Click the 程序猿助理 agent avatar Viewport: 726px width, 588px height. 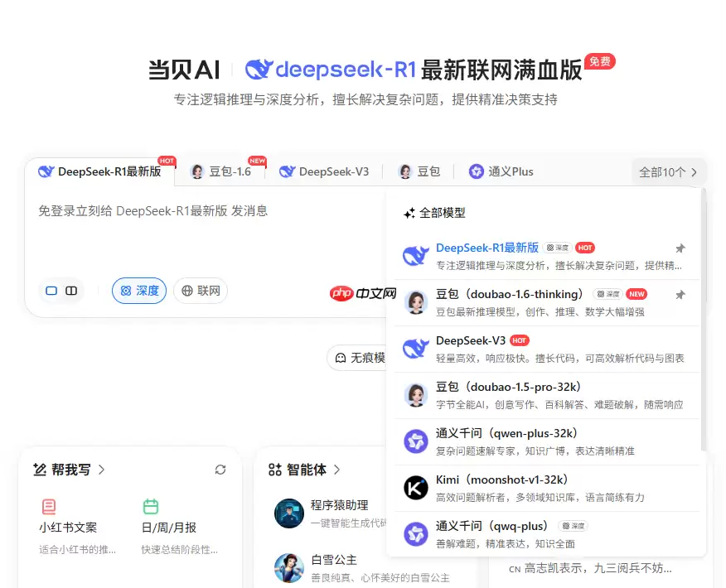pos(288,513)
